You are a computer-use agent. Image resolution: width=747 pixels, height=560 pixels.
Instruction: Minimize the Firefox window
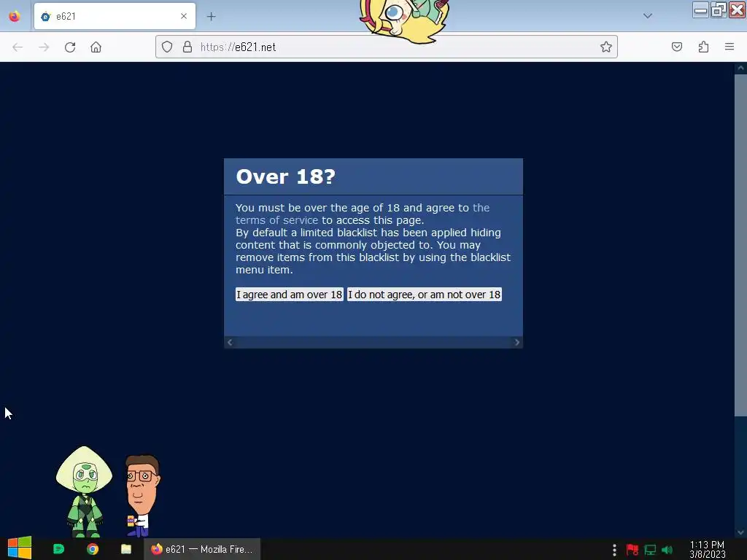click(700, 9)
